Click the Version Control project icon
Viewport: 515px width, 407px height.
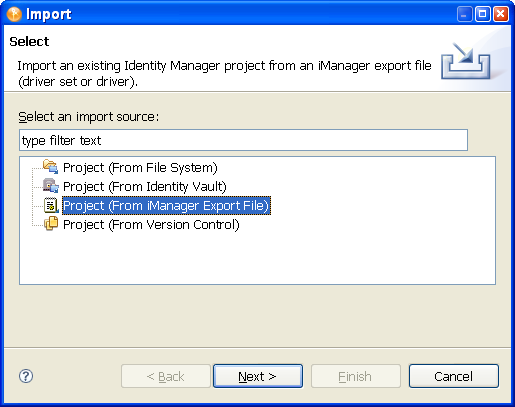51,223
